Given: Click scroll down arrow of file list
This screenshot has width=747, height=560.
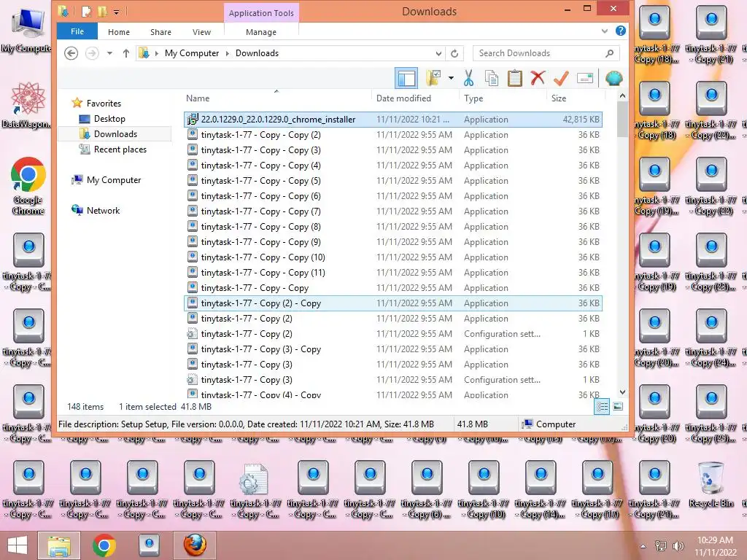Looking at the screenshot, I should [622, 392].
